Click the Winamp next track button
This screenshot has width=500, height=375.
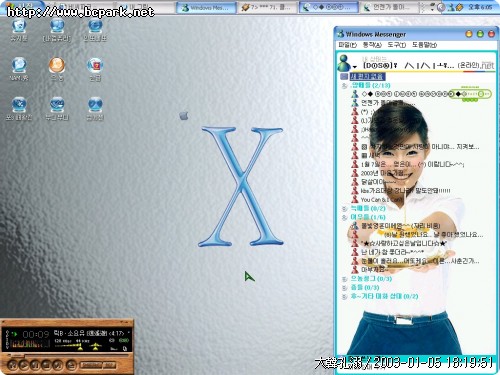[58, 365]
